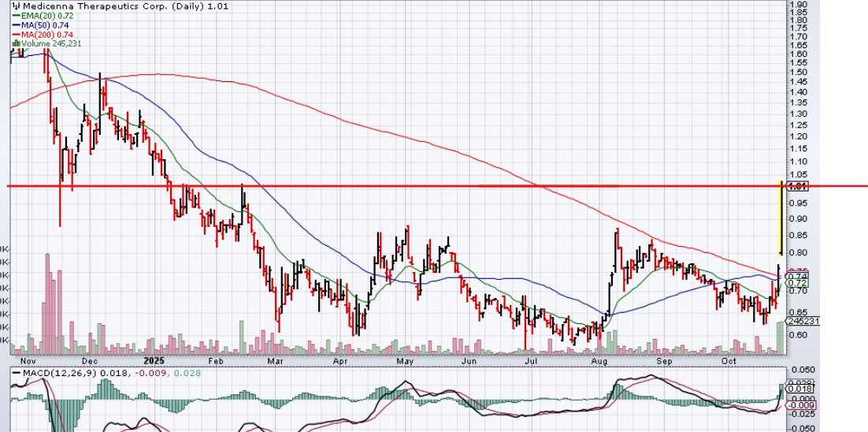Select the Mar label on time axis
This screenshot has width=868, height=432.
click(x=275, y=360)
